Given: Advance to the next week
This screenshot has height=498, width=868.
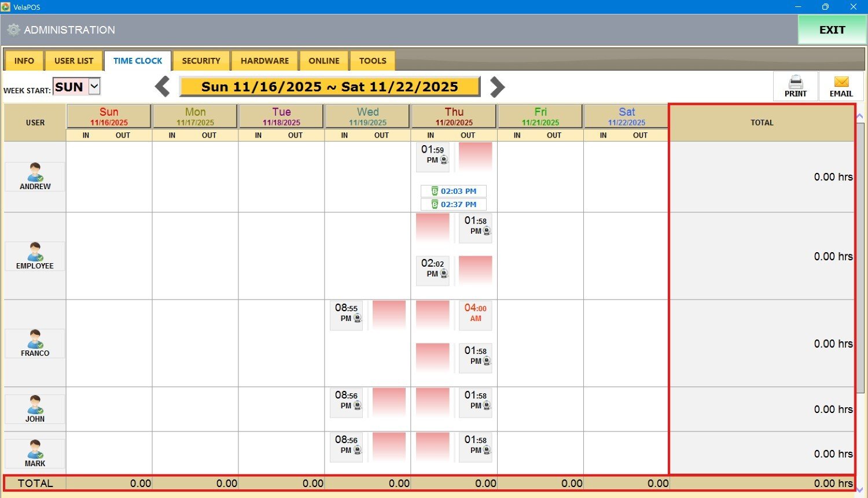Looking at the screenshot, I should tap(497, 87).
